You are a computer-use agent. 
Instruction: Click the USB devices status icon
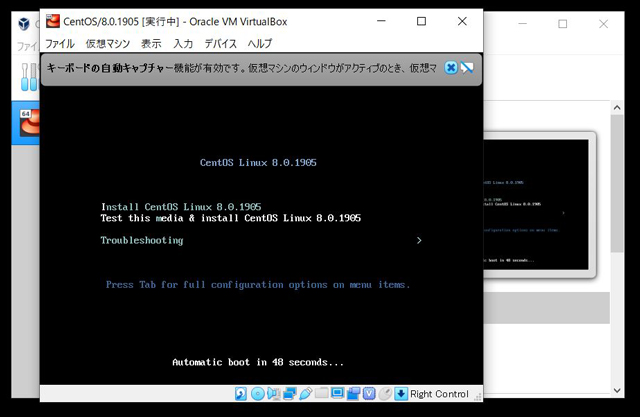click(x=306, y=394)
